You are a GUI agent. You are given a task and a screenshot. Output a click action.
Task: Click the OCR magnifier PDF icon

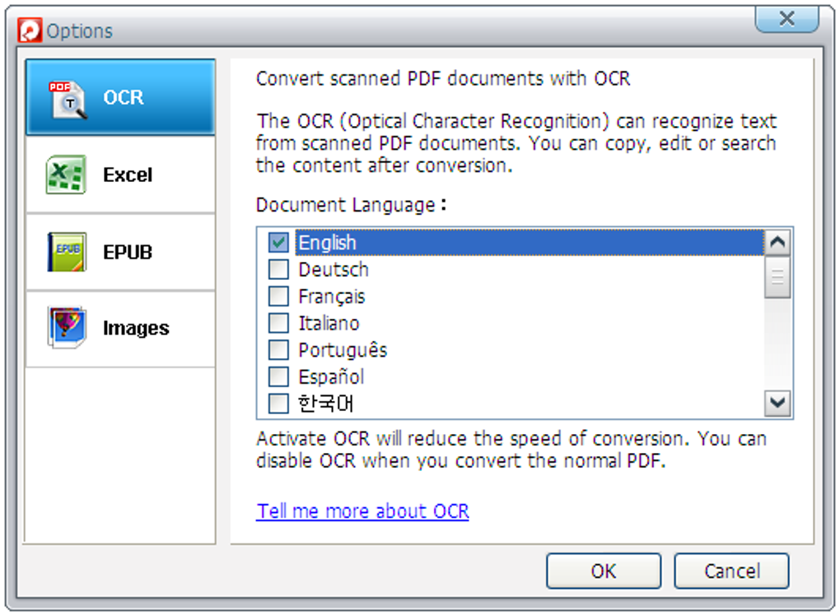click(68, 99)
